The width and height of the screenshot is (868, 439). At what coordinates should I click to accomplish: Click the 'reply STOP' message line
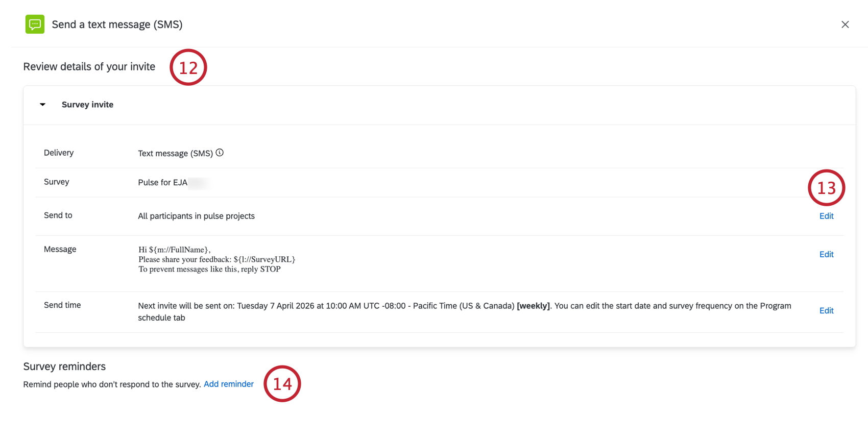pos(209,269)
